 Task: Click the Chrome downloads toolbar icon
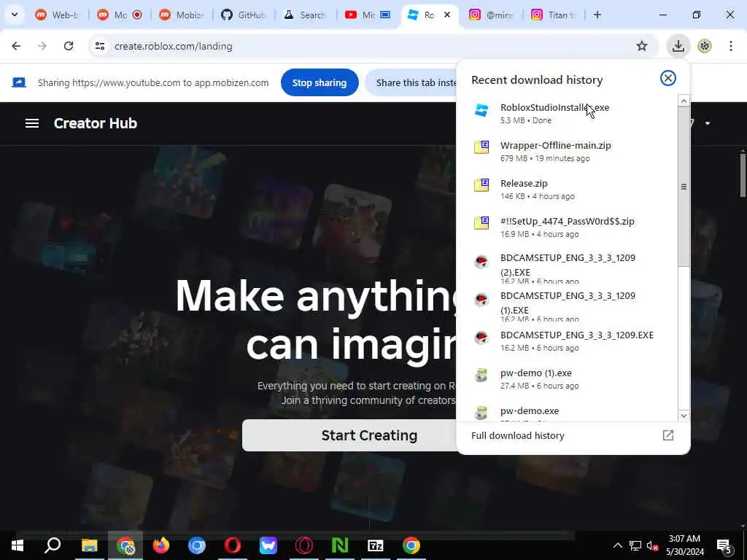678,46
